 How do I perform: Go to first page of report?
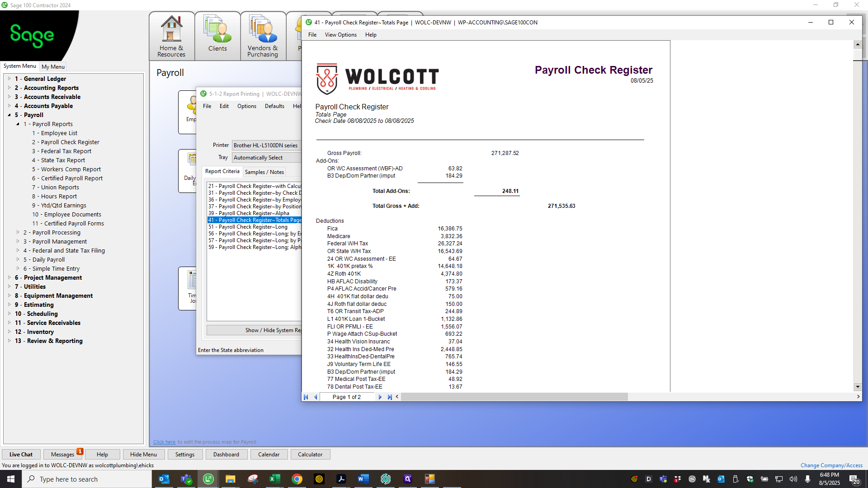point(306,397)
